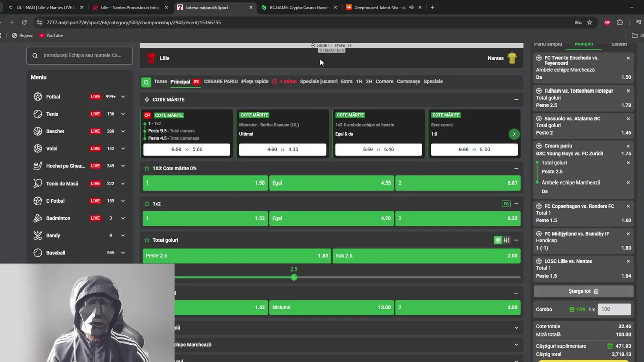
Task: Bookmark page with browser star icon
Action: (x=589, y=22)
